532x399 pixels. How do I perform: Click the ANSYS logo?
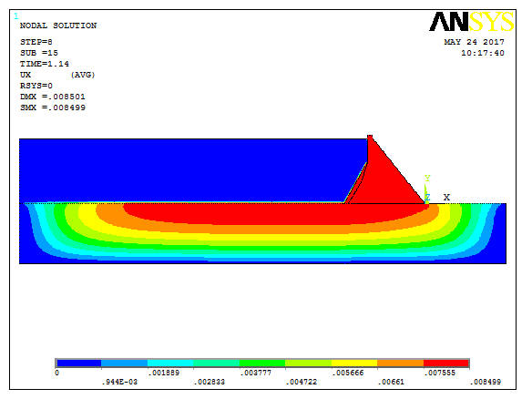472,22
